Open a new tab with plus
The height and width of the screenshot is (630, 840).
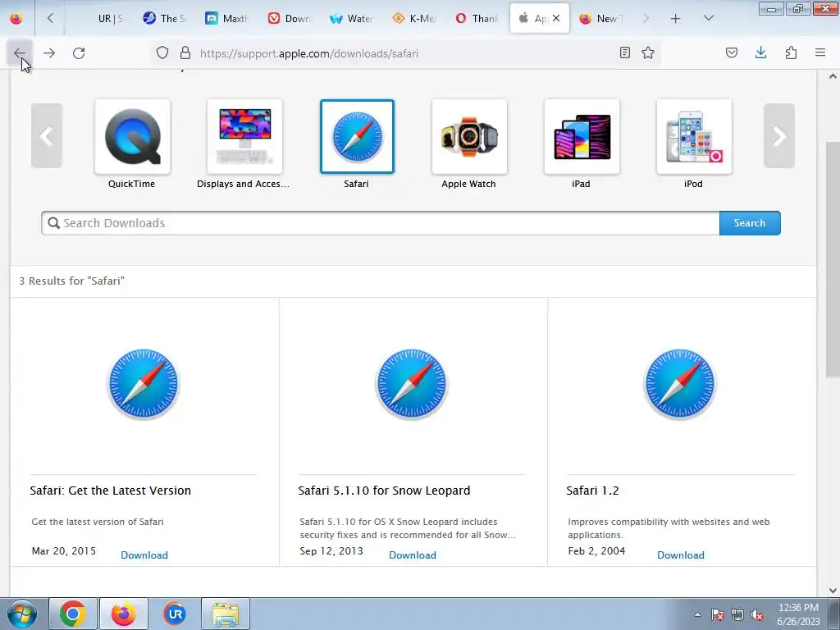point(676,19)
